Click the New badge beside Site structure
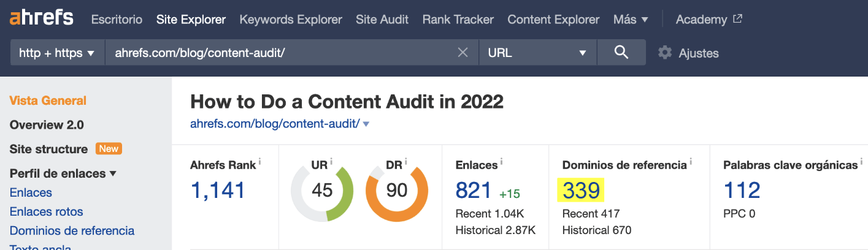Viewport: 868px width, 250px height. 109,149
